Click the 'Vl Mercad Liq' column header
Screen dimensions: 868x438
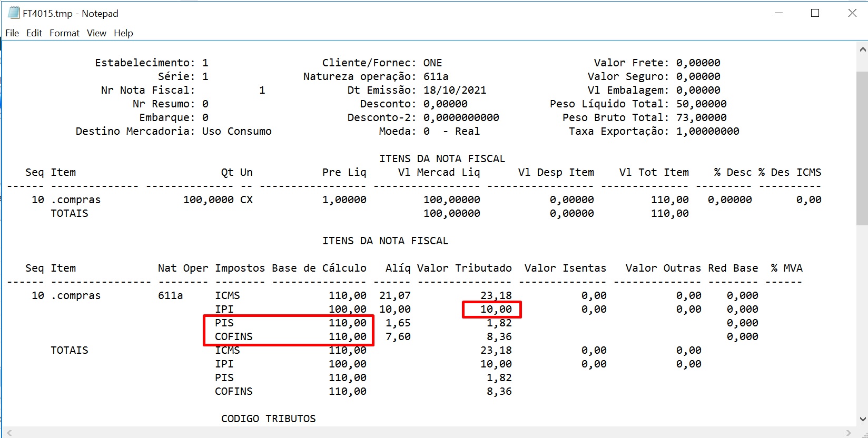(439, 172)
